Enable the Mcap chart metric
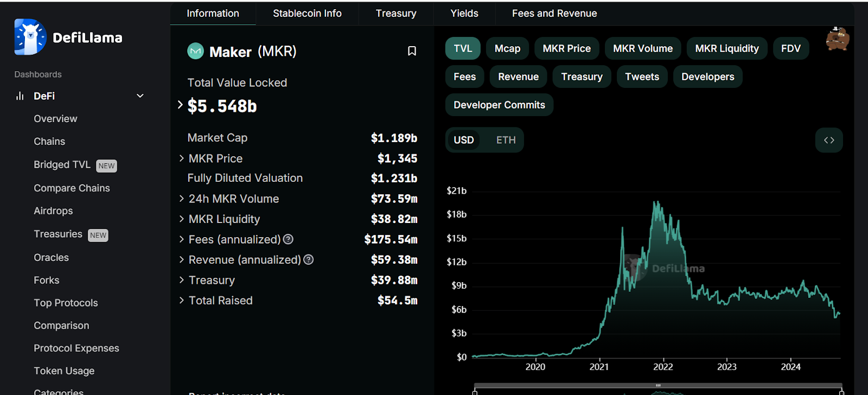The width and height of the screenshot is (868, 395). coord(507,48)
